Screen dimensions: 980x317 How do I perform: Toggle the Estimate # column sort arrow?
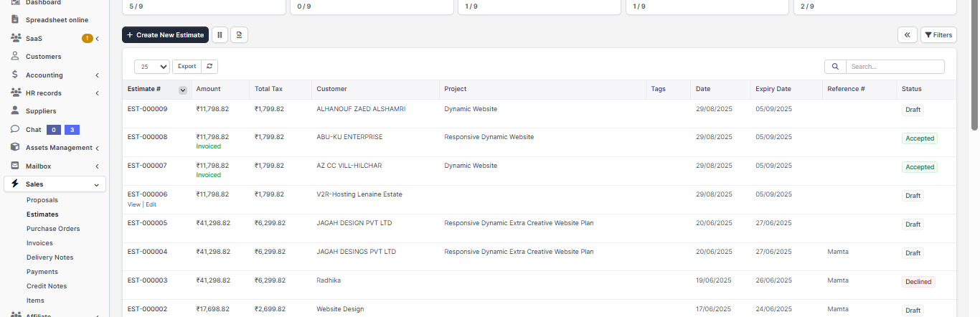(183, 90)
